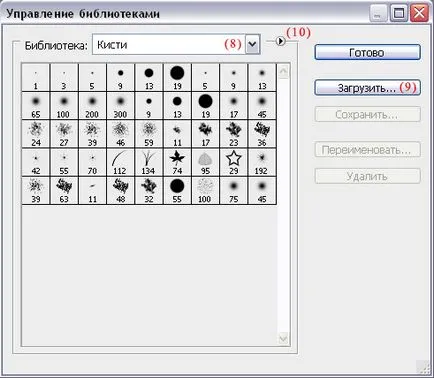Choose the maple leaf brush 74
This screenshot has width=434, height=378.
coord(177,162)
